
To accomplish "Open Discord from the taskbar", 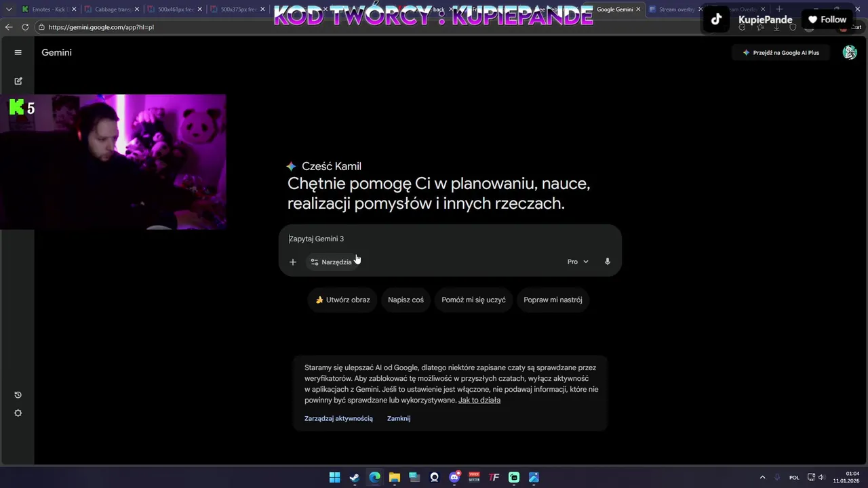I will point(454,477).
